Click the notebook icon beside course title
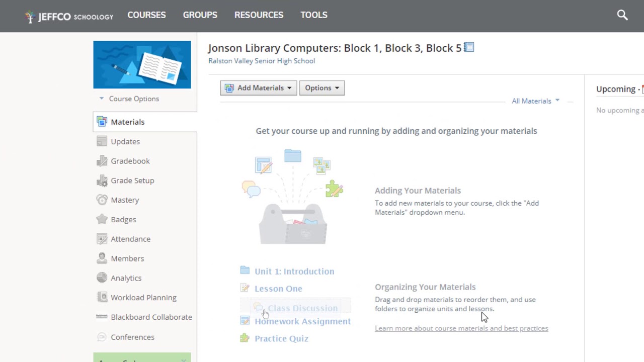 469,47
